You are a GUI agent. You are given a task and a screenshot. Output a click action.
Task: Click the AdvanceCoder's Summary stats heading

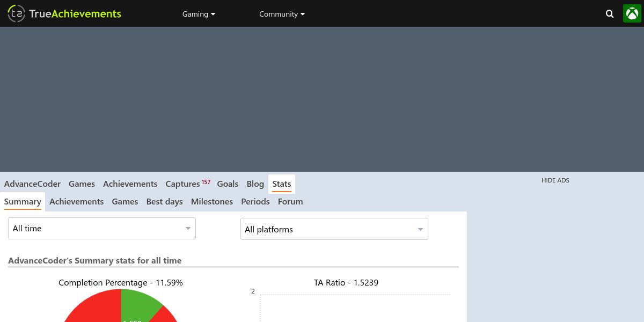click(95, 261)
